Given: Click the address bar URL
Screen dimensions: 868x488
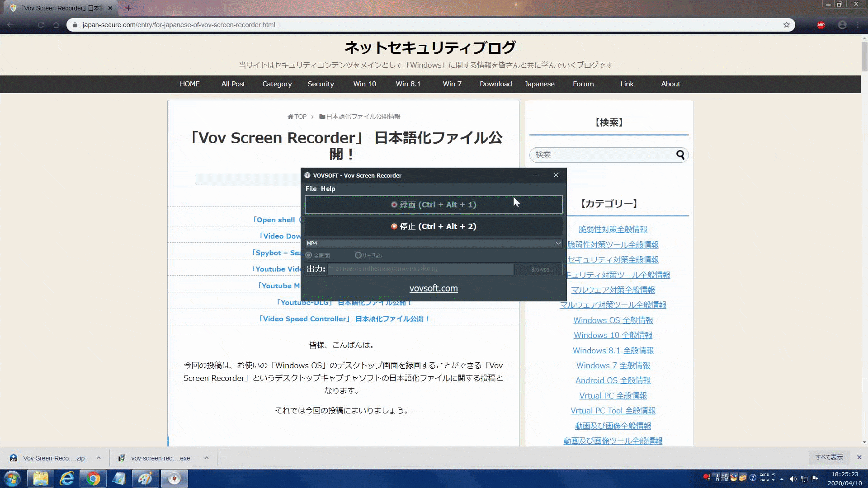Looking at the screenshot, I should 179,25.
